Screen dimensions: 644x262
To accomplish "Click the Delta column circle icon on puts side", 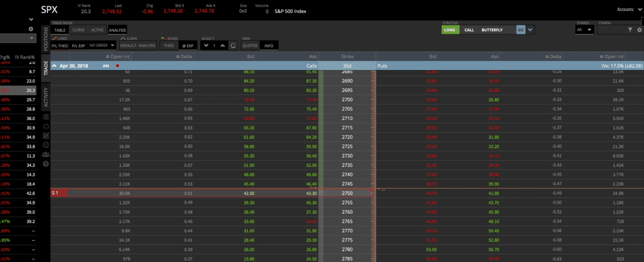I will click(547, 57).
